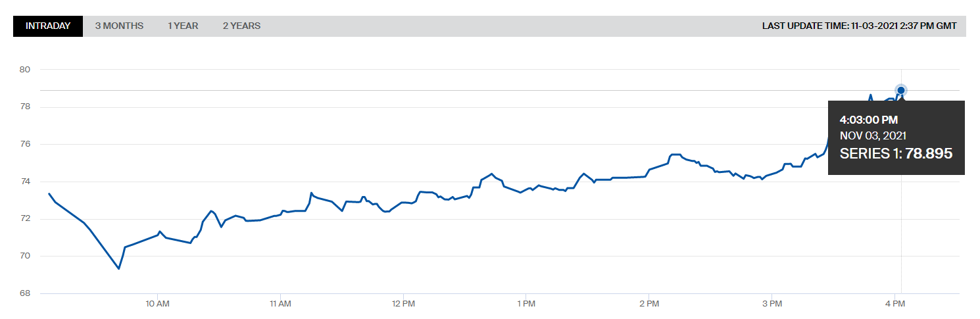Viewport: 980px width, 319px height.
Task: Select the 3 PM time label
Action: [x=772, y=304]
